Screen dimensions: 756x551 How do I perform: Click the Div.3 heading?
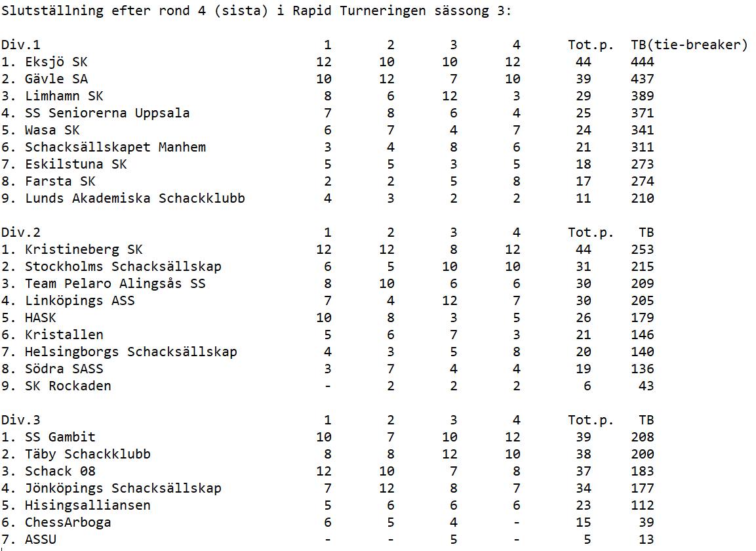pyautogui.click(x=20, y=420)
